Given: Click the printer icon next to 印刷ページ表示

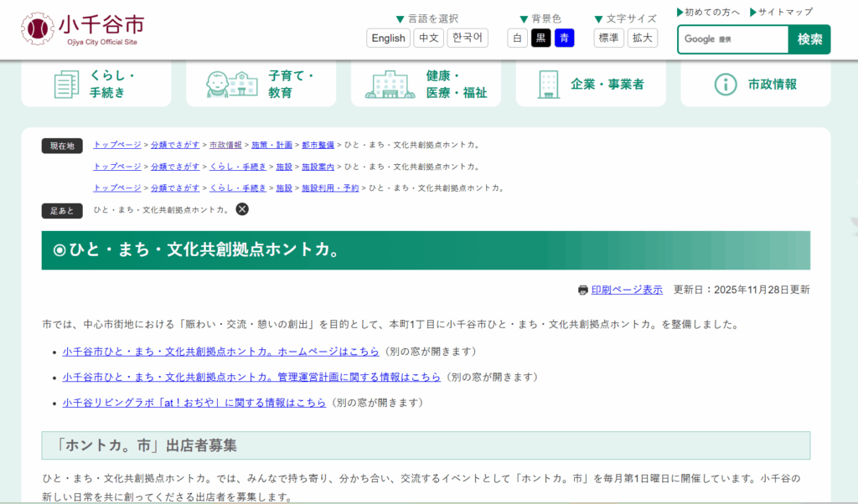Looking at the screenshot, I should click(x=582, y=289).
